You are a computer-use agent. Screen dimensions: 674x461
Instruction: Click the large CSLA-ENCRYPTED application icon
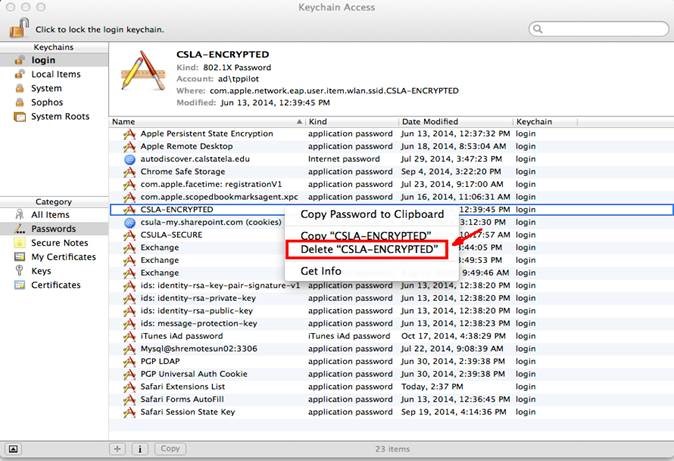pyautogui.click(x=144, y=71)
